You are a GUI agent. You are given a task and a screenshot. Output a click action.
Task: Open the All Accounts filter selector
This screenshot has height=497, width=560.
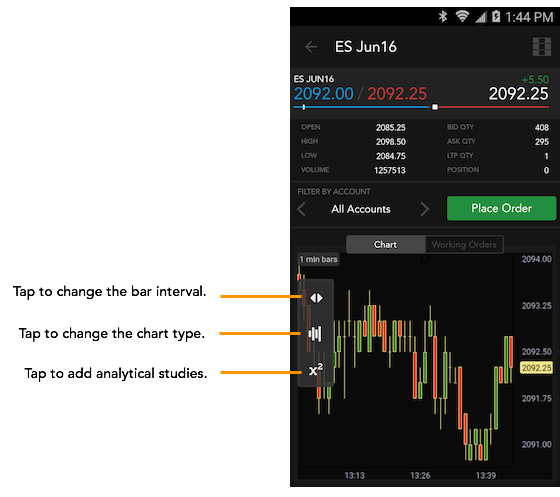point(361,209)
